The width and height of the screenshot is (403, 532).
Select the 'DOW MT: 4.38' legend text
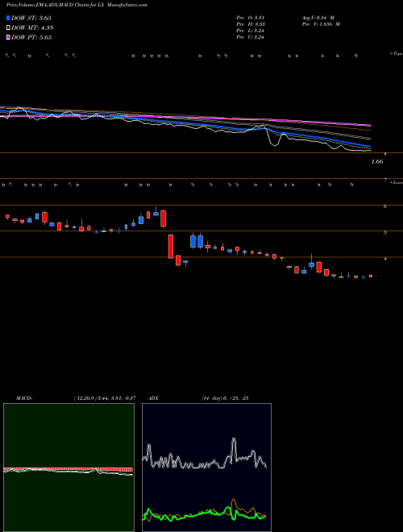tap(32, 28)
